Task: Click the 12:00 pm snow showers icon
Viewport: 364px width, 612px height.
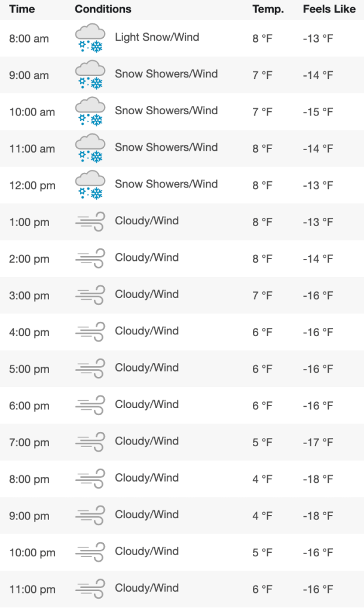Action: [90, 185]
